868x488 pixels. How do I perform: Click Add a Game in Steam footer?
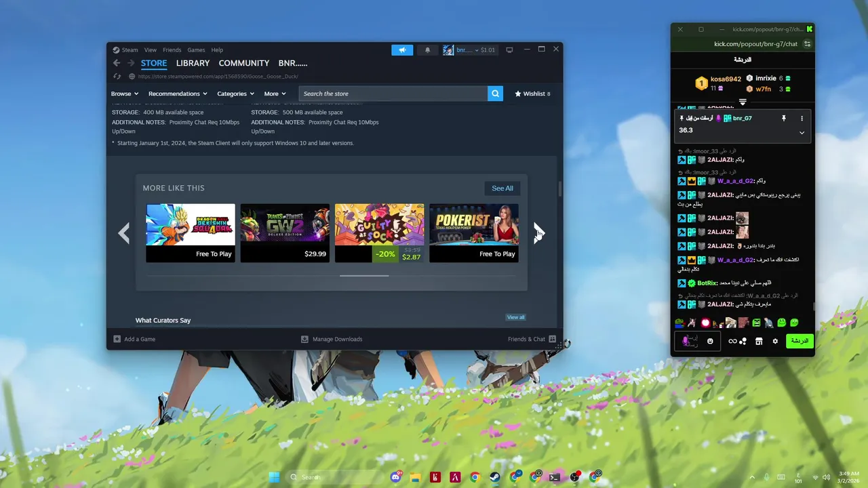(134, 339)
